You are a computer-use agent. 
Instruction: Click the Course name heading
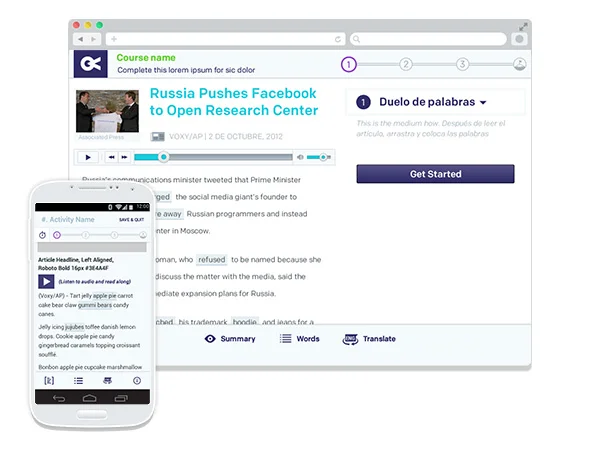click(x=146, y=58)
